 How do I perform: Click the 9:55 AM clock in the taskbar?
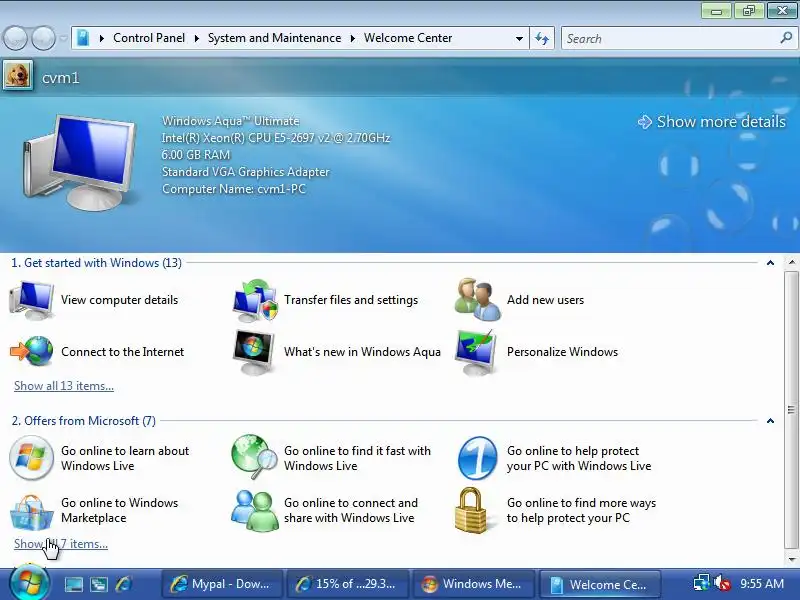(762, 584)
